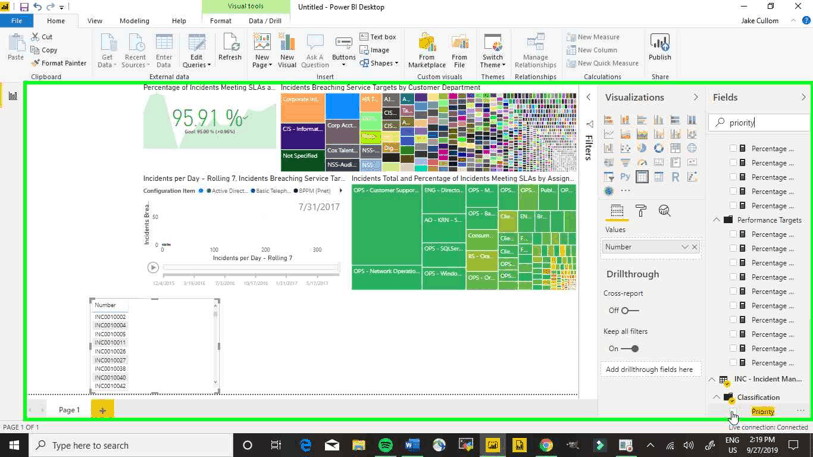Screen dimensions: 813x457
Task: Select the funnel visualization
Action: click(625, 163)
